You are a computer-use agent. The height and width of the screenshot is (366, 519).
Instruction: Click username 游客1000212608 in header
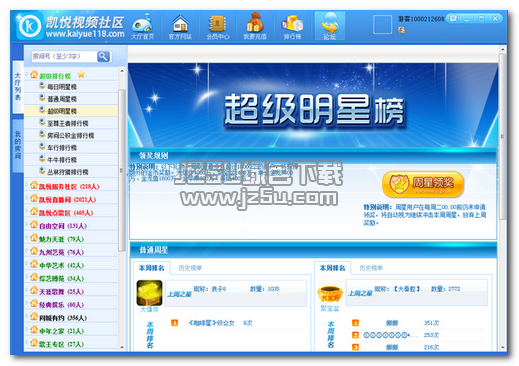tap(421, 19)
